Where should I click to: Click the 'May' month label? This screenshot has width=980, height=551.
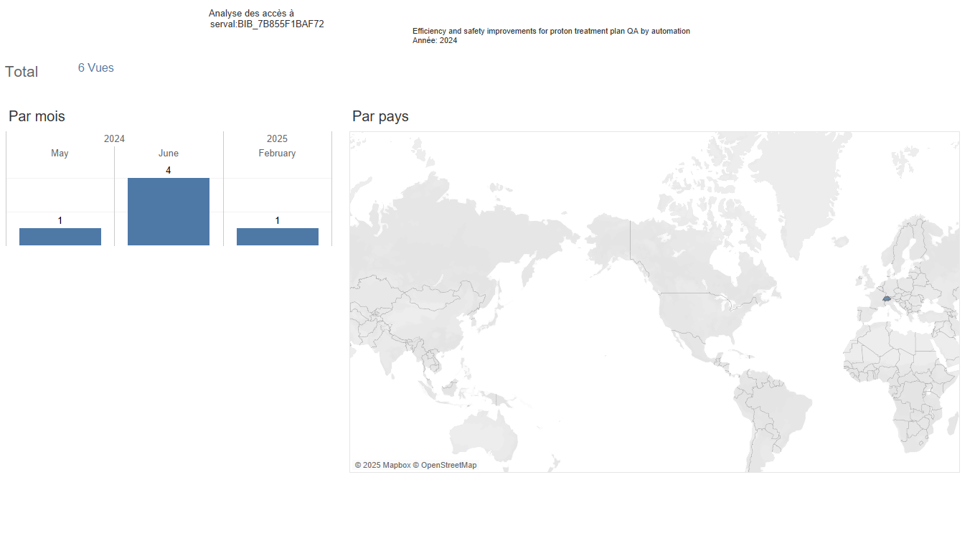(60, 153)
